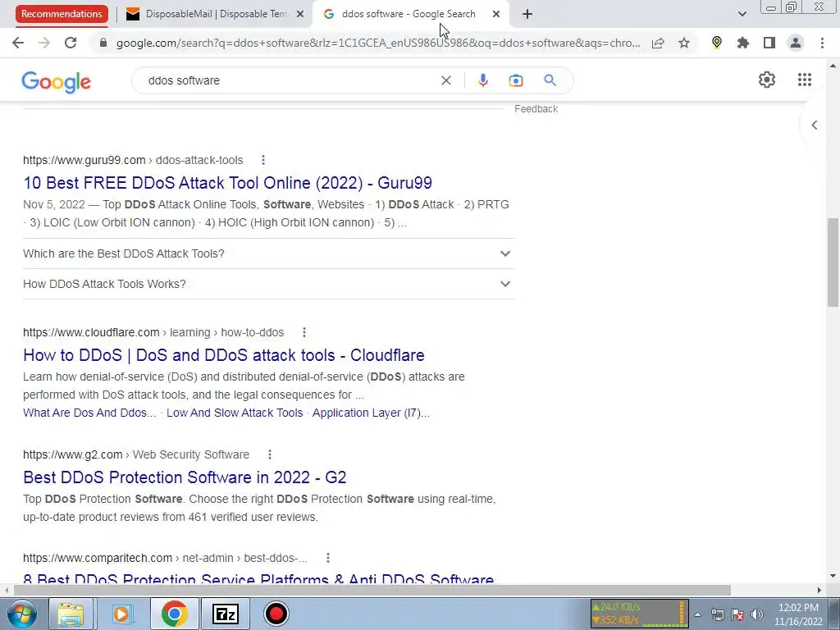Open 'What Are Dos And Ddos...' sitelink
840x630 pixels.
(x=89, y=413)
